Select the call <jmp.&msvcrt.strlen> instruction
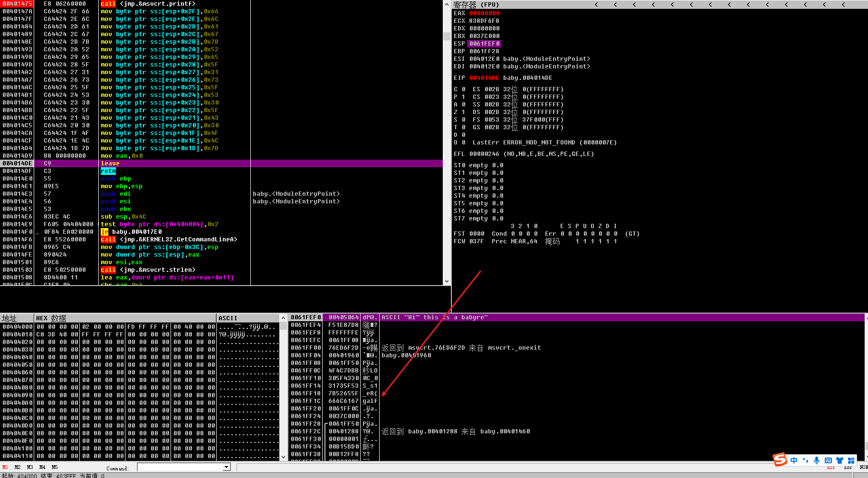Screen dimensions: 868x478 [148, 270]
